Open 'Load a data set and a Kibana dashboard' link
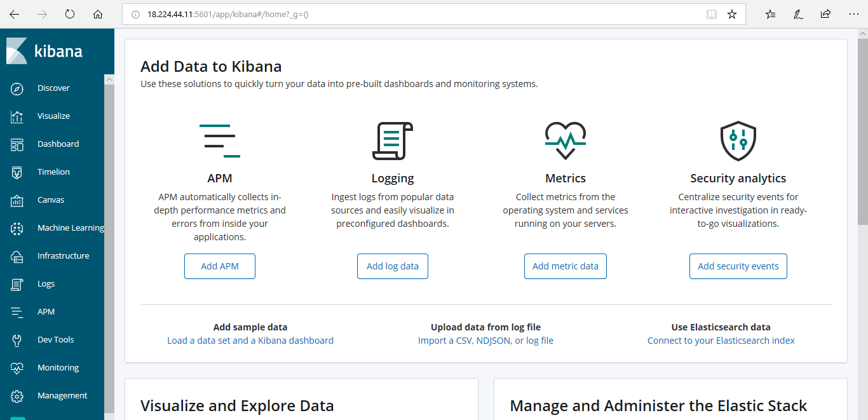This screenshot has width=868, height=420. coord(250,341)
